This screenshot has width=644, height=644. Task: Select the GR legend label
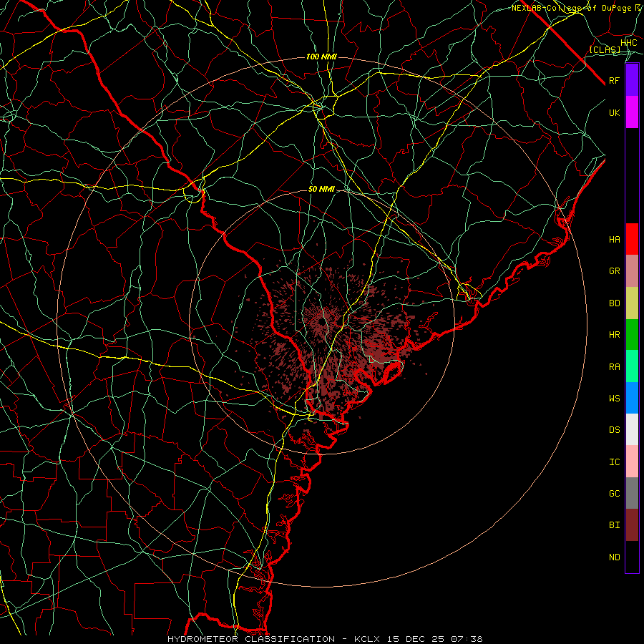tap(615, 271)
